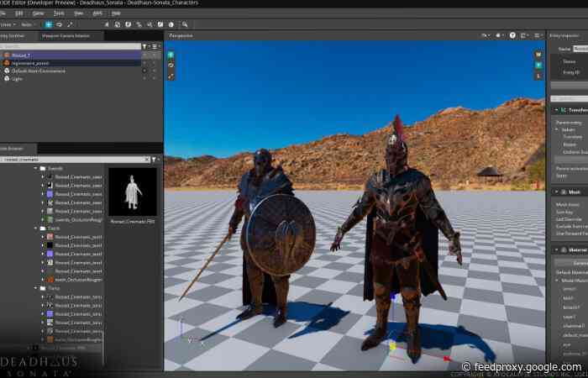This screenshot has width=588, height=378.
Task: Toggle visibility of the Light entity
Action: (145, 79)
